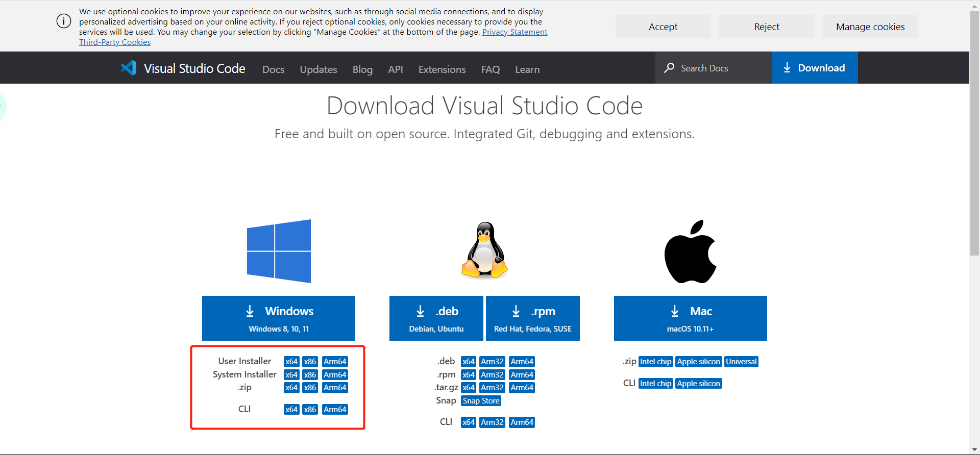The height and width of the screenshot is (455, 980).
Task: Download the Windows .zip Arm64 build
Action: [x=335, y=388]
